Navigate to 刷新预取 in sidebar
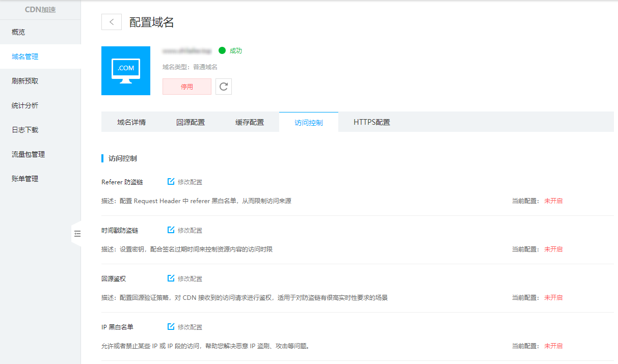Screen dimensions: 618x364 tap(25, 81)
